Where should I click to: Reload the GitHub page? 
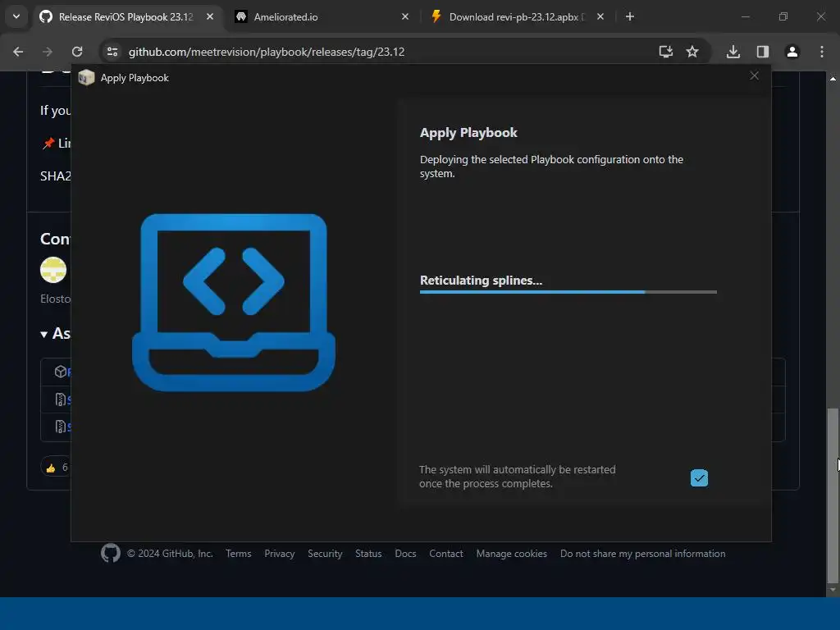click(77, 52)
